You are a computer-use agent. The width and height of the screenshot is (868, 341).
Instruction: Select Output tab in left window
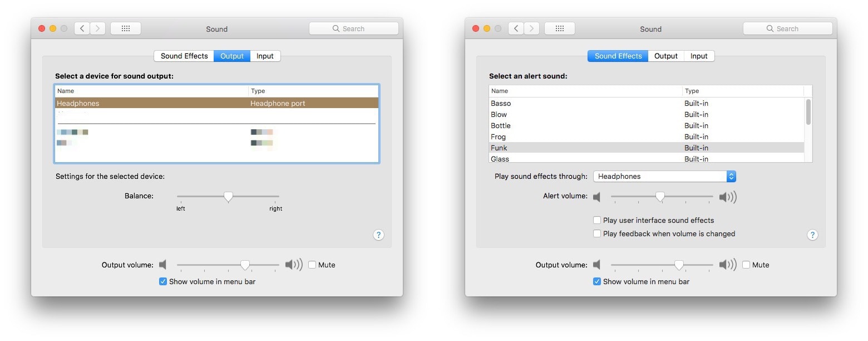point(232,56)
